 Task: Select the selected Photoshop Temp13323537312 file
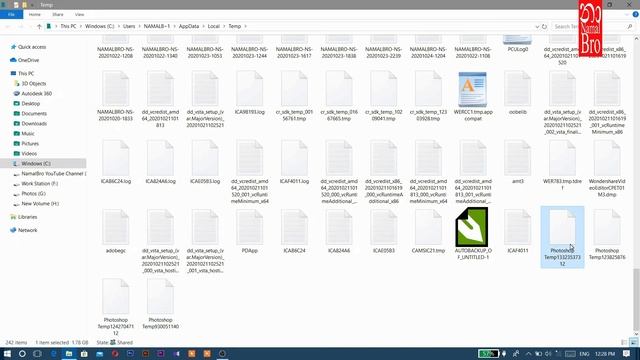pos(562,237)
